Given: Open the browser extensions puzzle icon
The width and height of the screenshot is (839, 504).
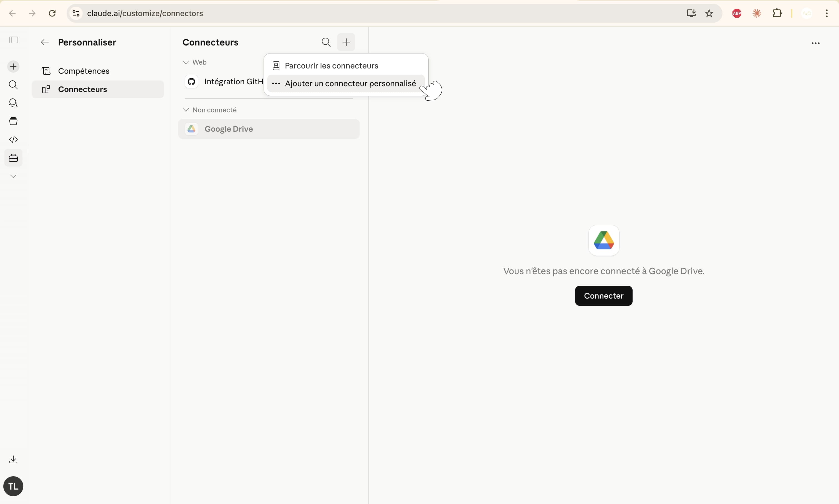Looking at the screenshot, I should coord(777,13).
